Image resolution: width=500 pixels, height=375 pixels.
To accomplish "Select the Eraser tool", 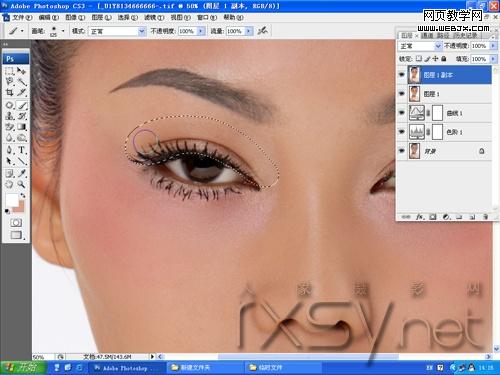I will 9,127.
